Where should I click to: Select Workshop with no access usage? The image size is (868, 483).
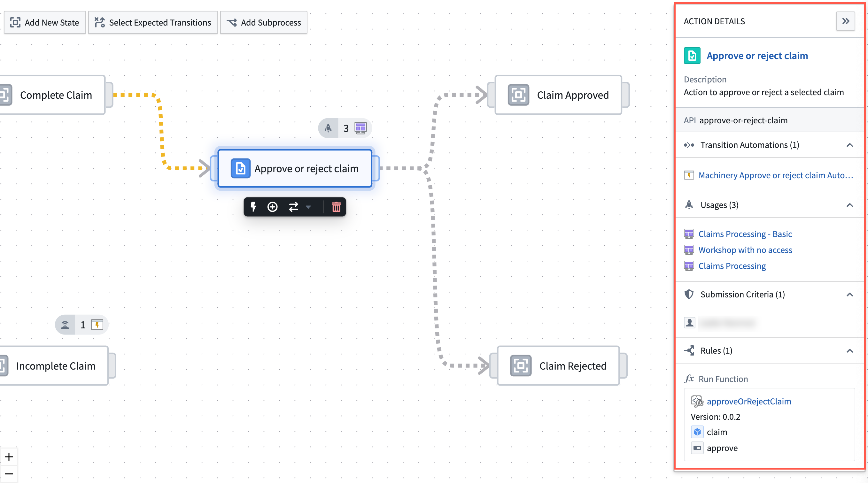tap(746, 250)
